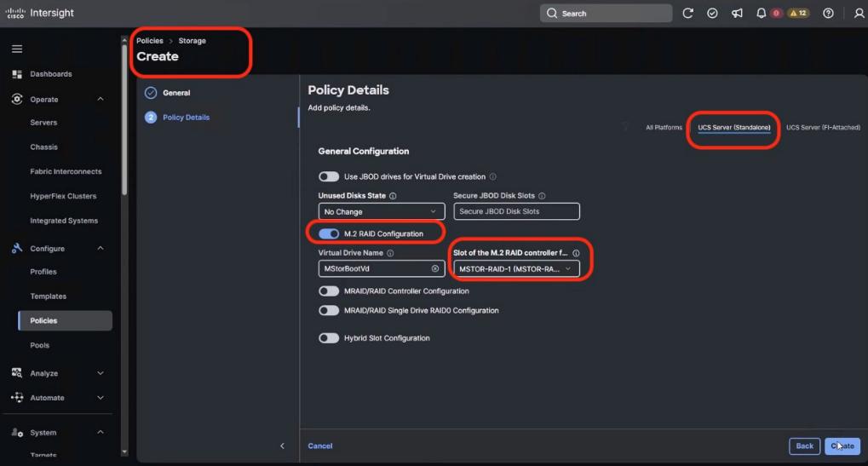Enable MRAID/RAID Single Drive RAID0 Configuration
868x466 pixels.
coord(329,310)
